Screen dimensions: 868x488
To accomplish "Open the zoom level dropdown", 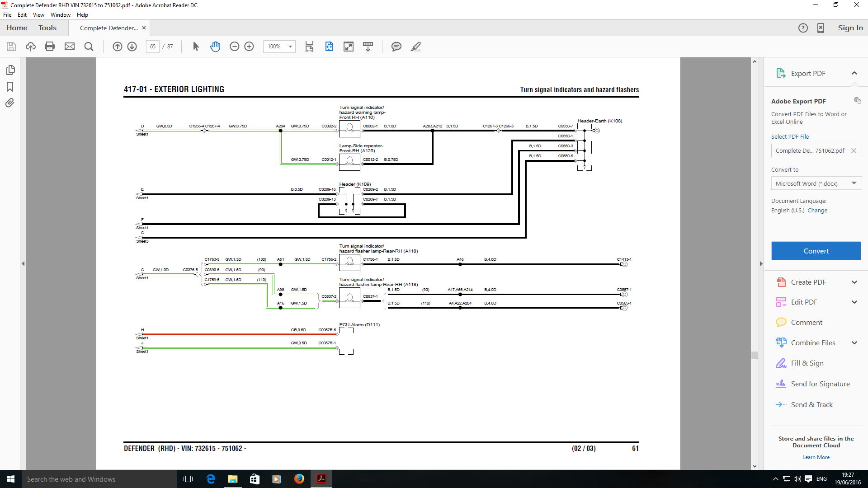I will (x=290, y=47).
